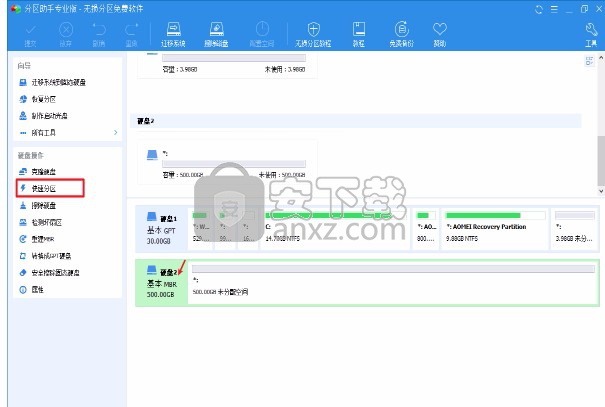Click Restore Partition (恢复分区) wizard link
The height and width of the screenshot is (407, 605).
(x=44, y=98)
